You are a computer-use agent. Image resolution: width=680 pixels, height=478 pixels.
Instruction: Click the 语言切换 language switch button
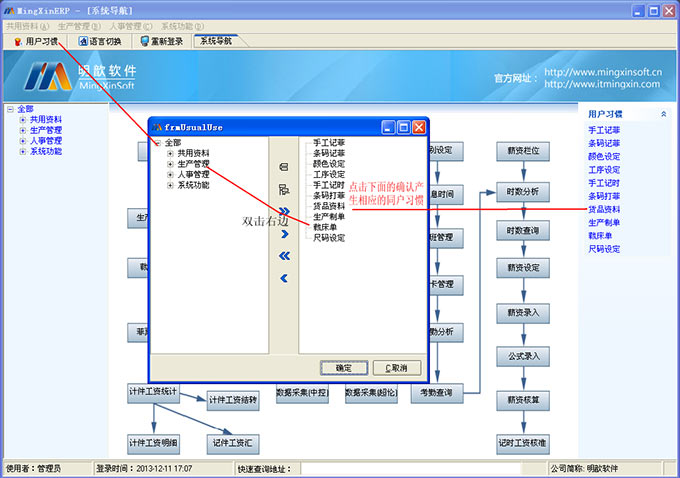click(x=100, y=42)
